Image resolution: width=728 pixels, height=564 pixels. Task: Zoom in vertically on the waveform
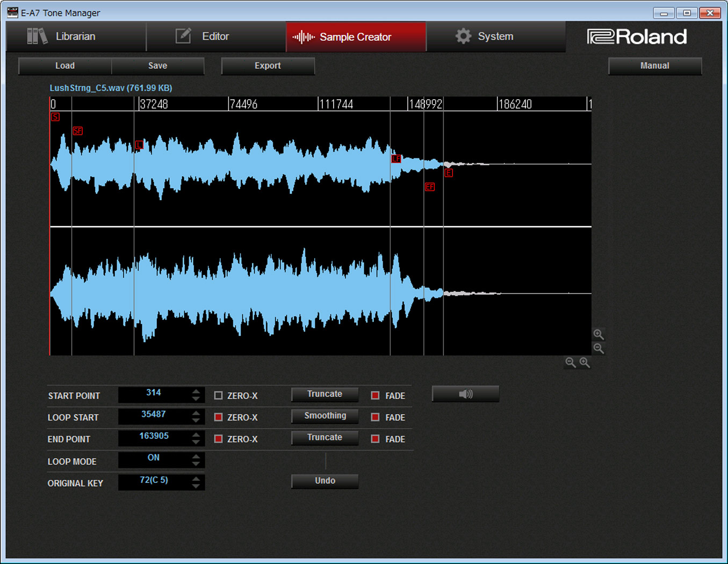[x=599, y=335]
